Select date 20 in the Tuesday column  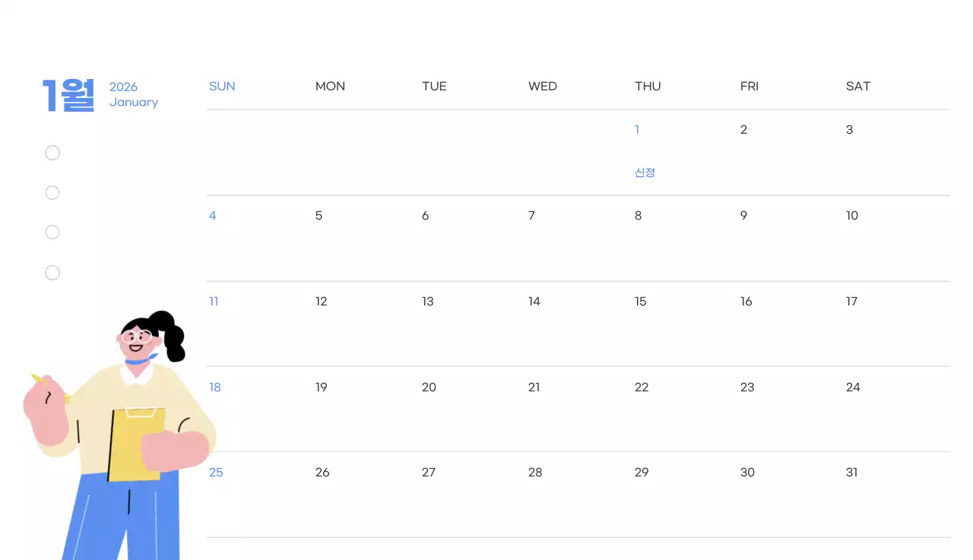[x=429, y=388]
